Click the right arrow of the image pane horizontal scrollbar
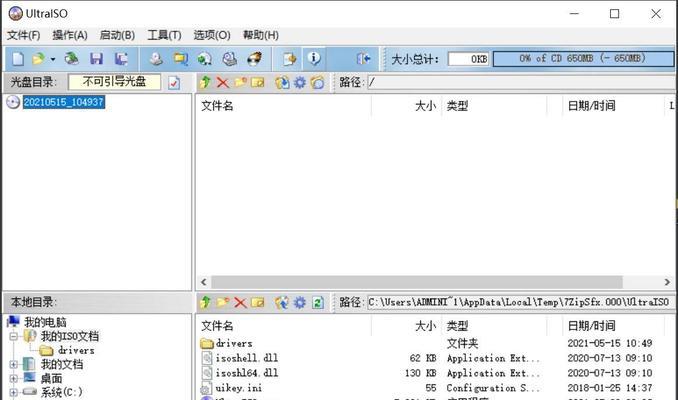Screen dimensions: 678x400 coord(667,282)
